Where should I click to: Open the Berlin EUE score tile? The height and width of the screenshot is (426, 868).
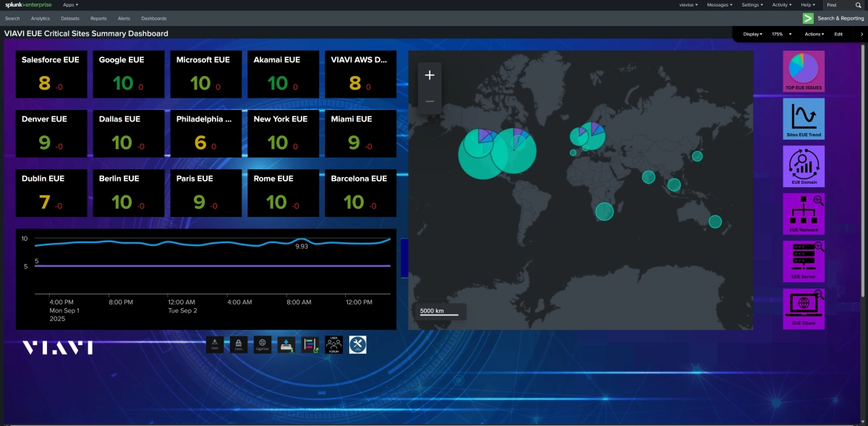coord(127,193)
